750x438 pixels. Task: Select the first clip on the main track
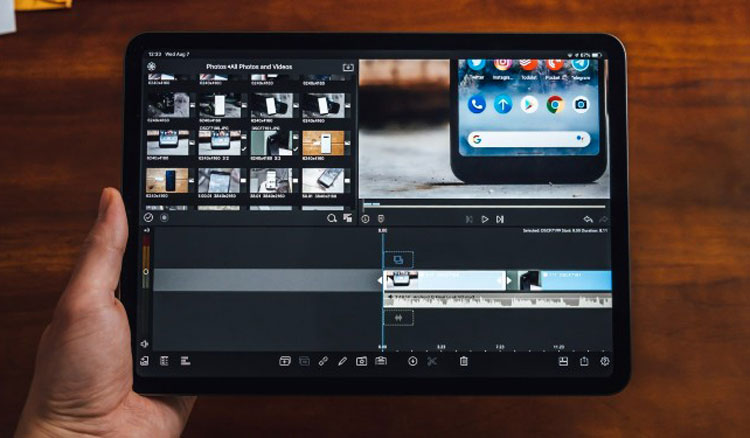tap(445, 280)
